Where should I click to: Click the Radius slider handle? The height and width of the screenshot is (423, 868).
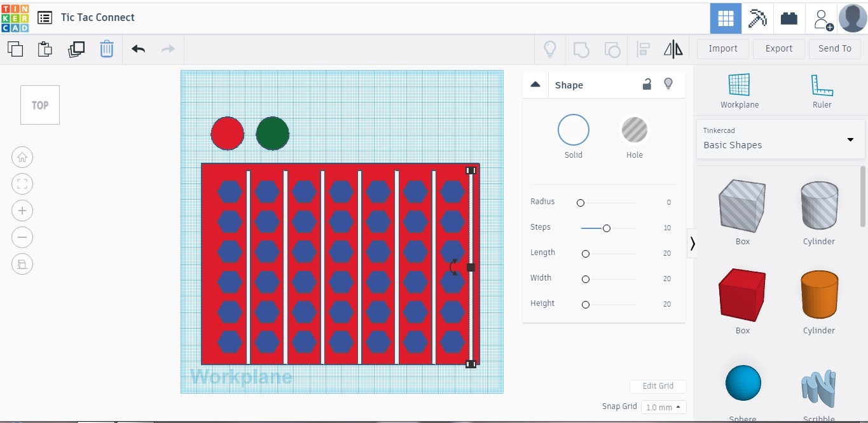coord(580,203)
